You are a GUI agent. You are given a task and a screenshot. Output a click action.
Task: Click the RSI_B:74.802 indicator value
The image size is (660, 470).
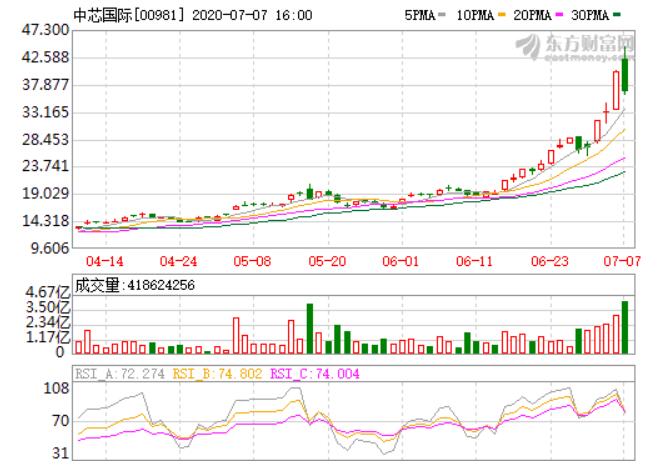coord(218,374)
